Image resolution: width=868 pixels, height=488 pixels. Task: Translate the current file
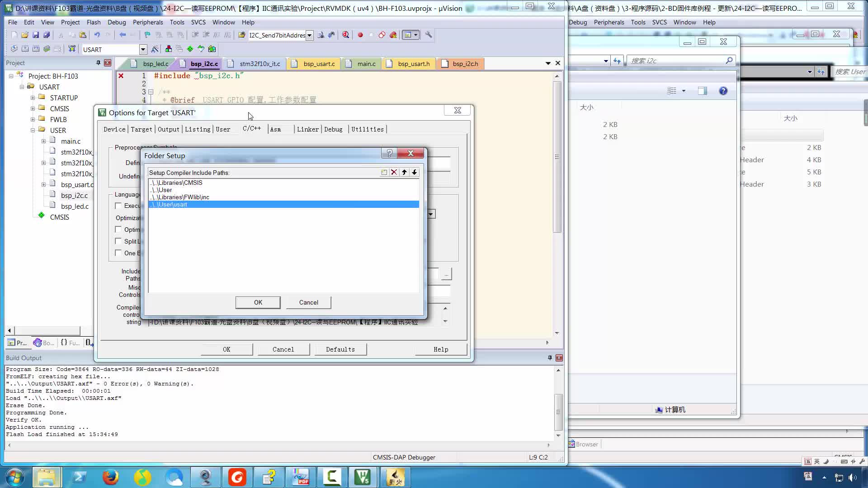click(14, 49)
